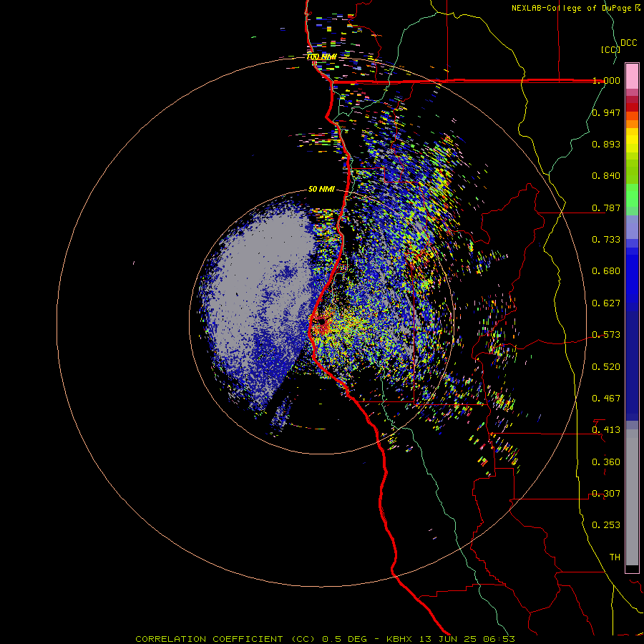Click the 50 NMI range ring label
644x644 pixels.
321,189
